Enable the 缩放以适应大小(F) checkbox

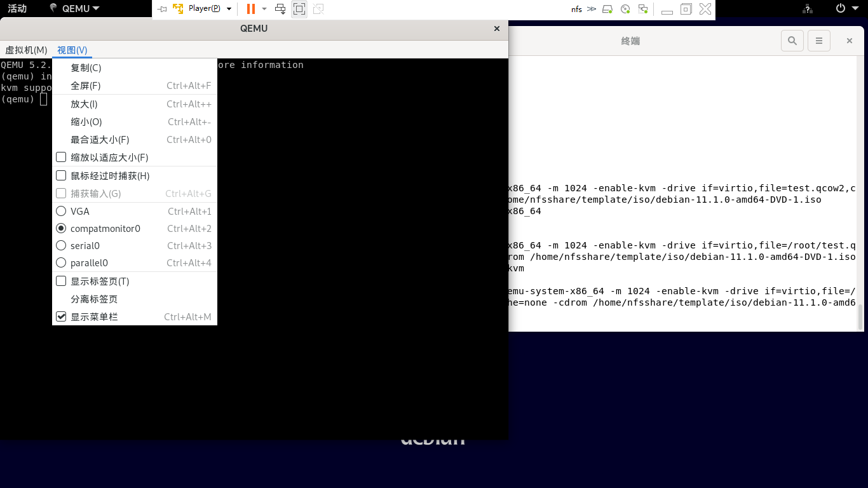61,157
